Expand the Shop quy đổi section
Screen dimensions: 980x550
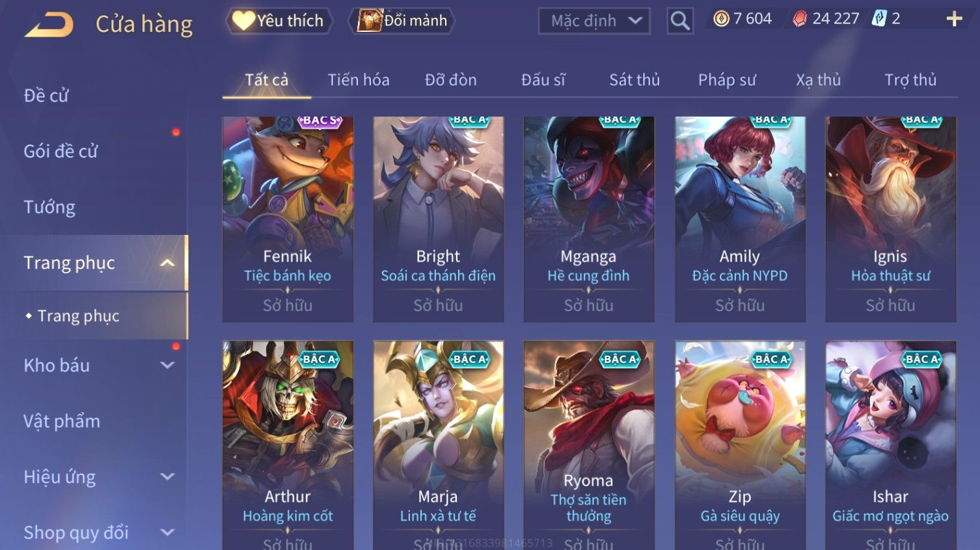[x=167, y=532]
